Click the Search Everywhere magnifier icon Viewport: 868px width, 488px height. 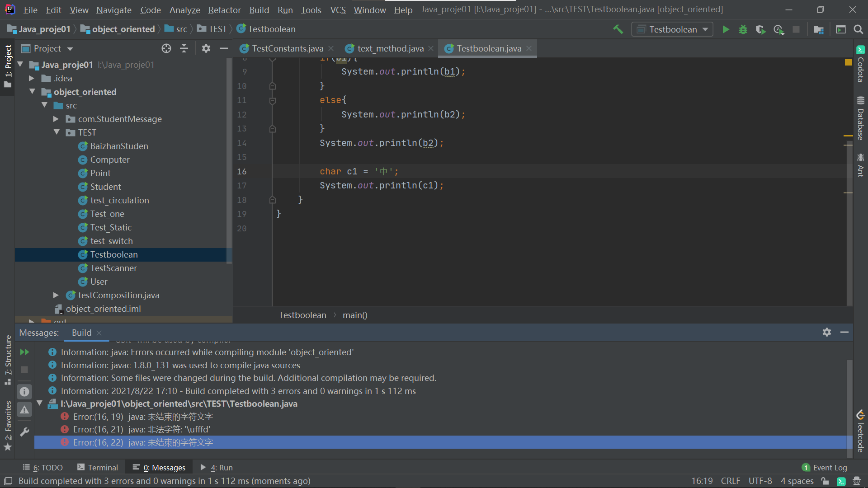pyautogui.click(x=858, y=29)
